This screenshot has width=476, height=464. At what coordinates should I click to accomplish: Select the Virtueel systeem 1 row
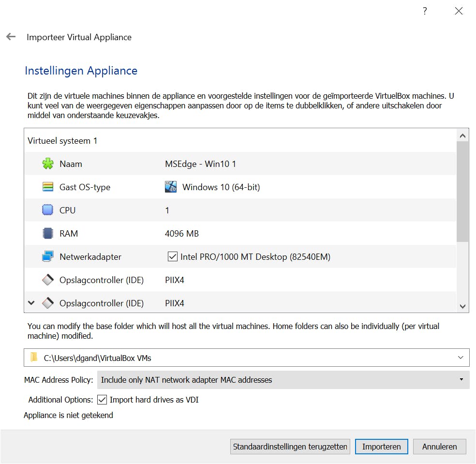240,141
